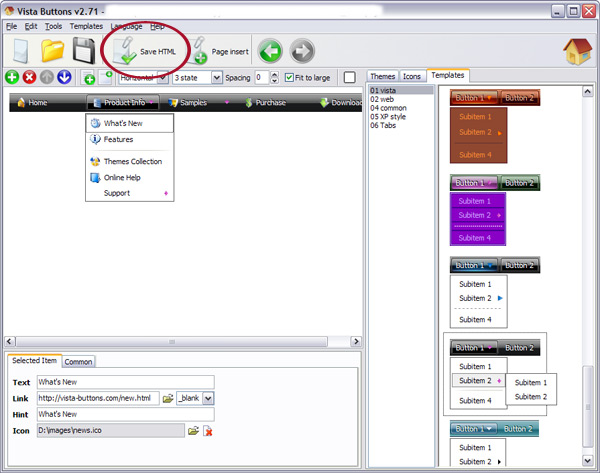Click the Product Info menu button
This screenshot has width=600, height=473.
coord(123,103)
